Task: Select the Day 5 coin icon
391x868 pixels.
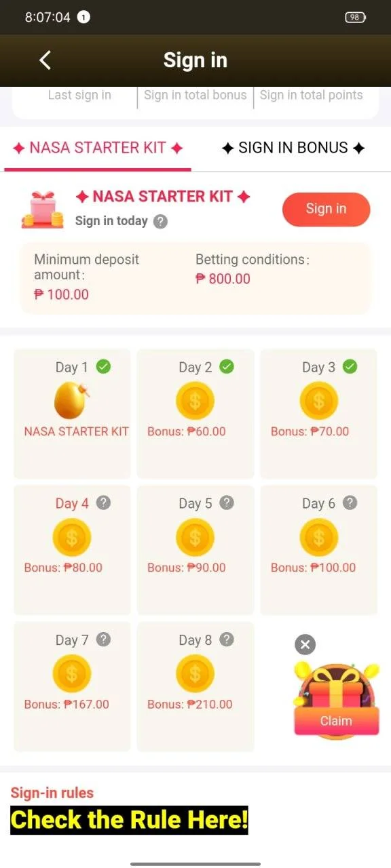Action: [x=195, y=537]
